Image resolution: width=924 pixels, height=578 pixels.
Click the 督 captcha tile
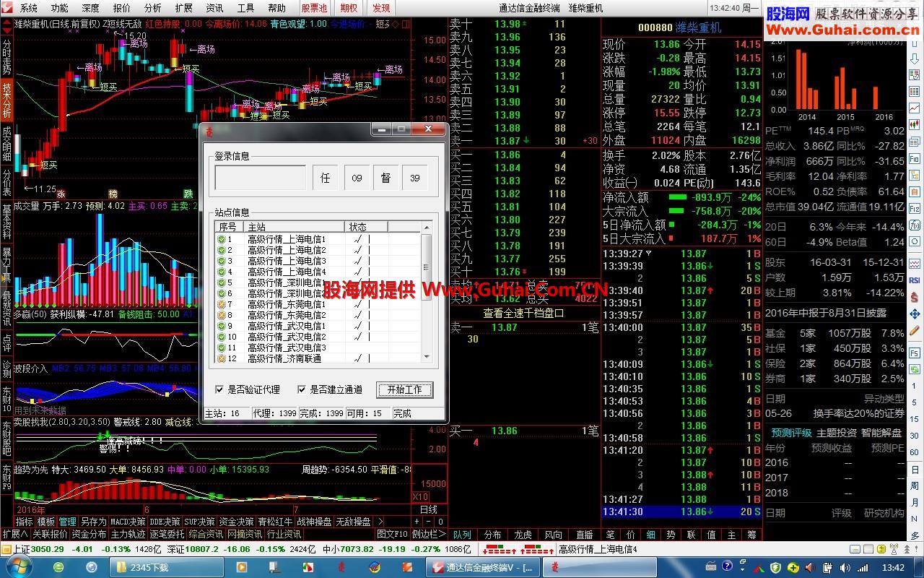pyautogui.click(x=385, y=178)
